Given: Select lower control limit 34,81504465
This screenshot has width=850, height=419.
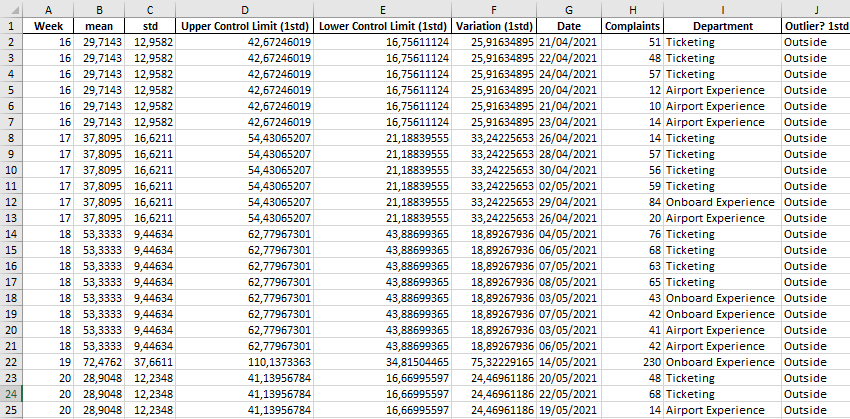Looking at the screenshot, I should (382, 362).
